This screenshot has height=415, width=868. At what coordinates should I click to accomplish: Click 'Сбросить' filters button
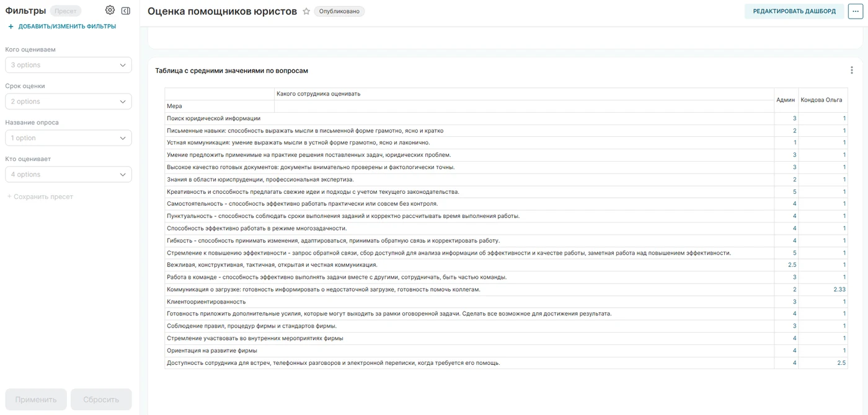101,400
